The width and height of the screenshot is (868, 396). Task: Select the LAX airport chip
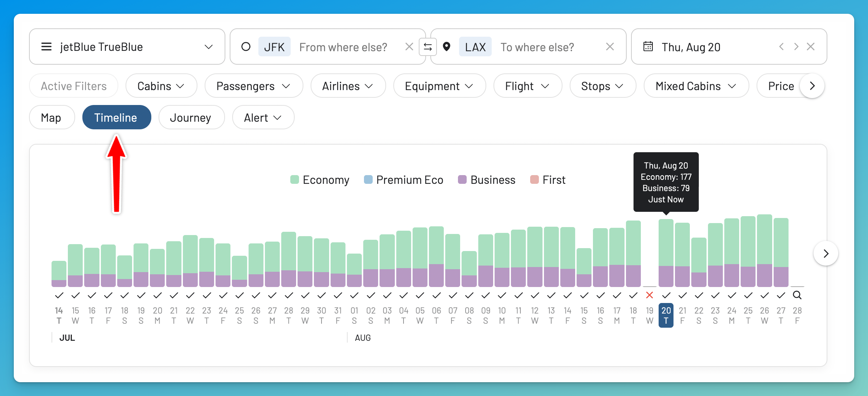[x=475, y=47]
